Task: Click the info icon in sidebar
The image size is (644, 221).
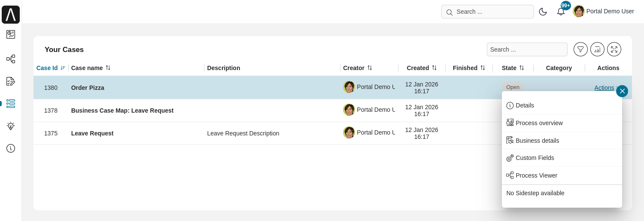Action: pos(11,148)
